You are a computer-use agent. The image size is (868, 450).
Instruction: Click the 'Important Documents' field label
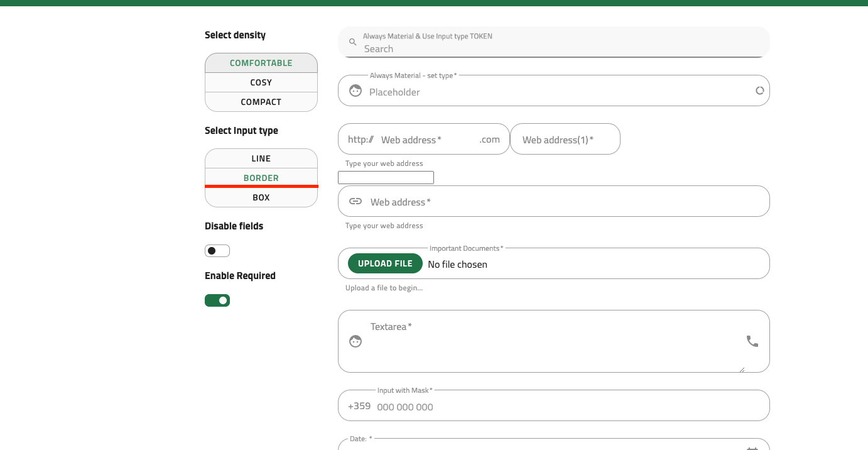tap(466, 248)
